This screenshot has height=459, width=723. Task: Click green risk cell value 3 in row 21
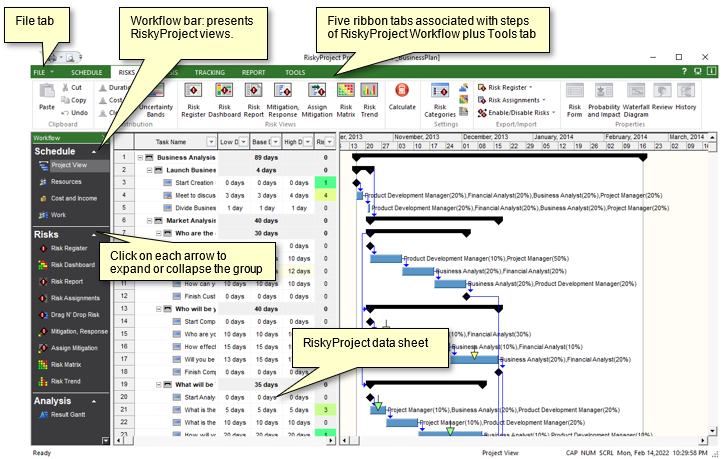tap(326, 410)
